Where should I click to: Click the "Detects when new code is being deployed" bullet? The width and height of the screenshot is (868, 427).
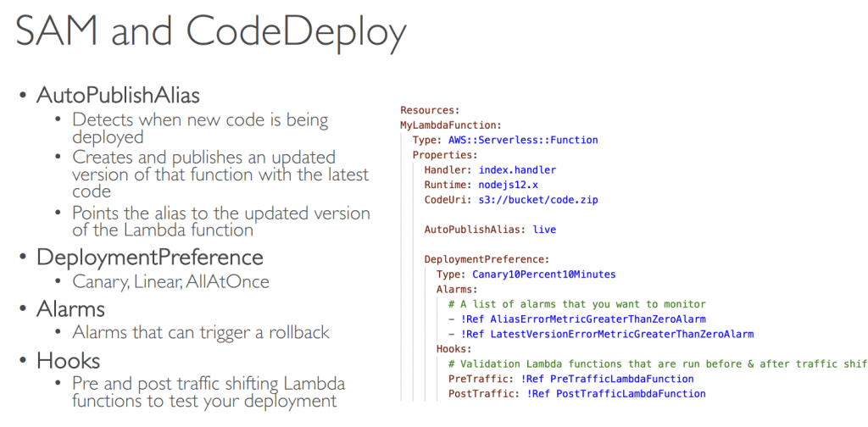[200, 128]
